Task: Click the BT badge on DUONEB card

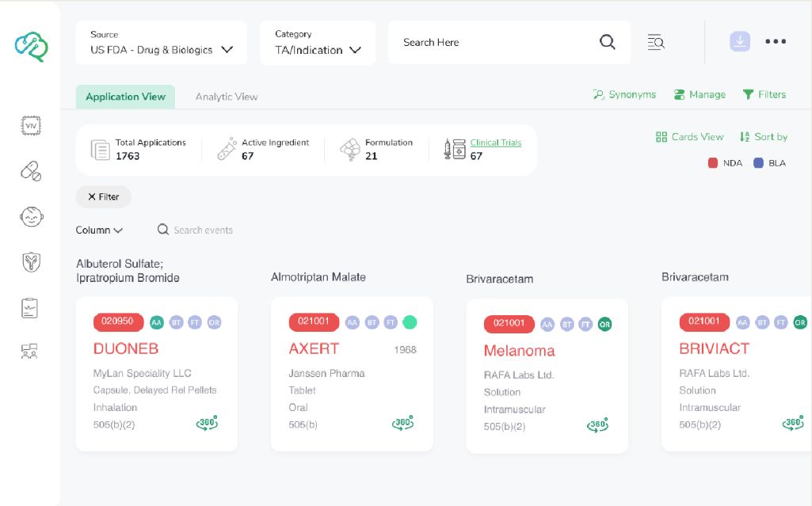Action: click(x=176, y=322)
